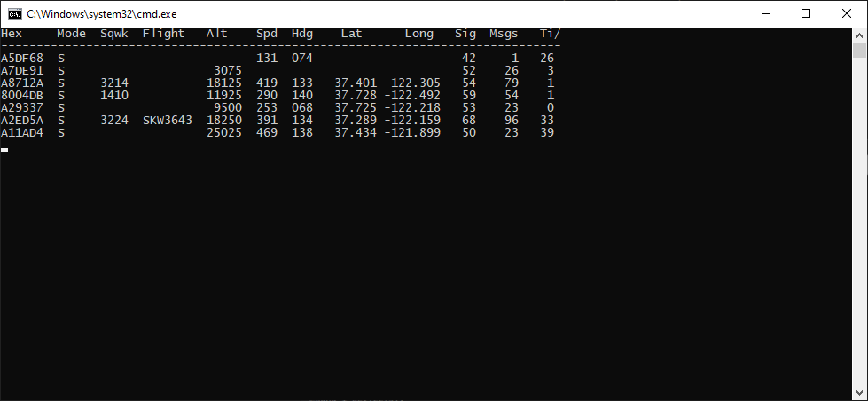The width and height of the screenshot is (868, 401).
Task: Click squawk code 3214
Action: tap(114, 83)
